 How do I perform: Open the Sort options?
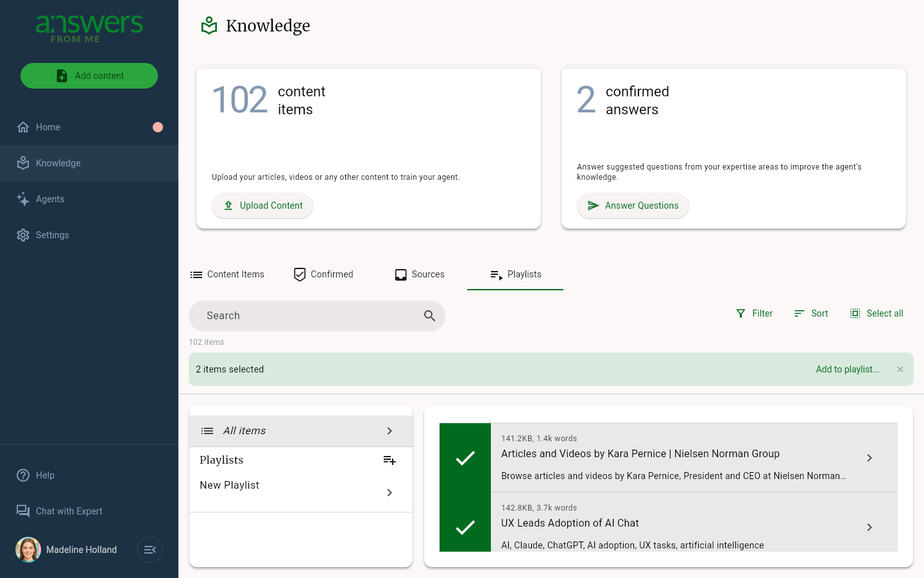click(x=811, y=313)
